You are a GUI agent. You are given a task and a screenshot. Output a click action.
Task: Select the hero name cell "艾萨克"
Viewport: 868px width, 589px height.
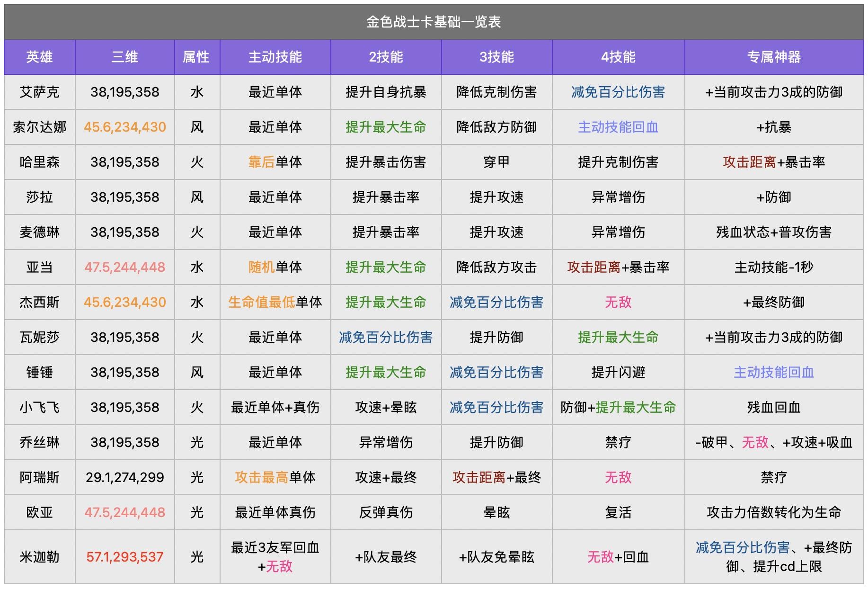(x=39, y=92)
